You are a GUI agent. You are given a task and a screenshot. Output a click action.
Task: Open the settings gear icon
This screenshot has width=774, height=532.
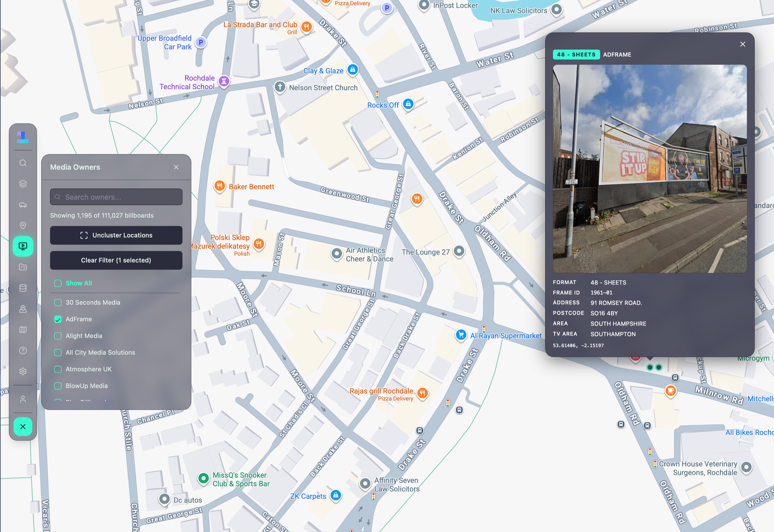coord(23,371)
